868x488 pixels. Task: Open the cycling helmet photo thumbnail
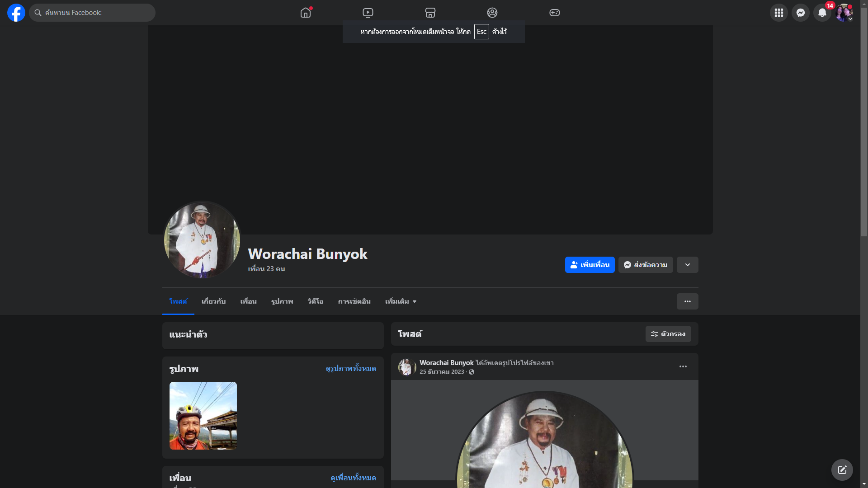click(203, 416)
